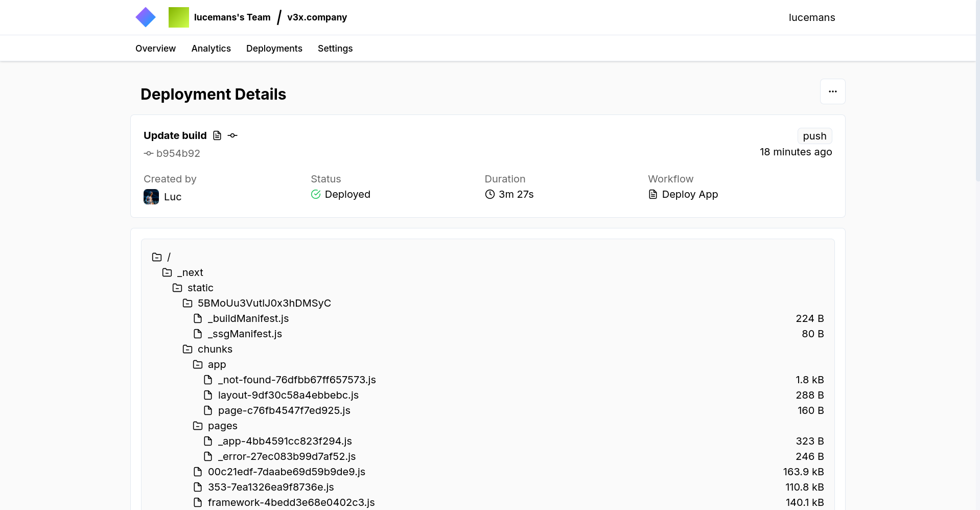Collapse the app folder
The width and height of the screenshot is (980, 510).
click(198, 364)
